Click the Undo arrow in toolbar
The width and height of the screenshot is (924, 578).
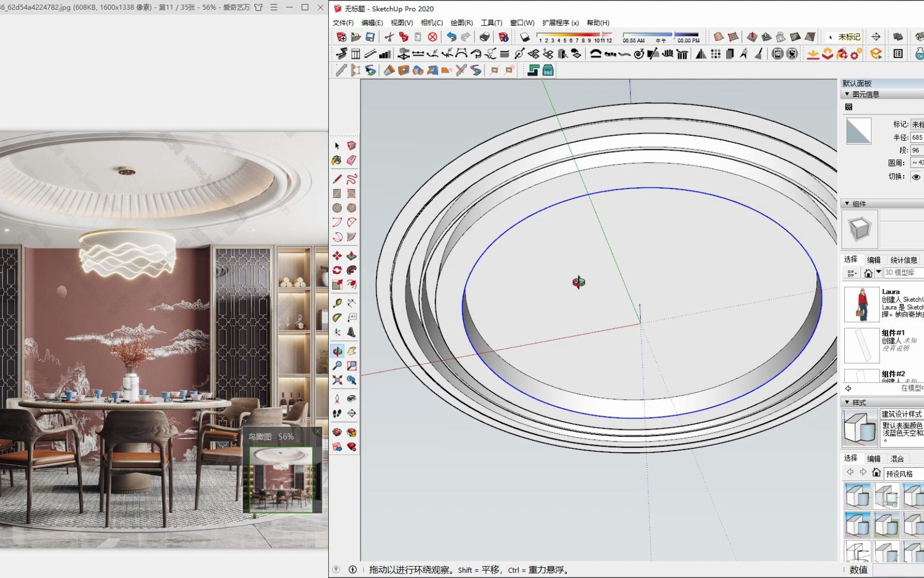click(x=451, y=37)
